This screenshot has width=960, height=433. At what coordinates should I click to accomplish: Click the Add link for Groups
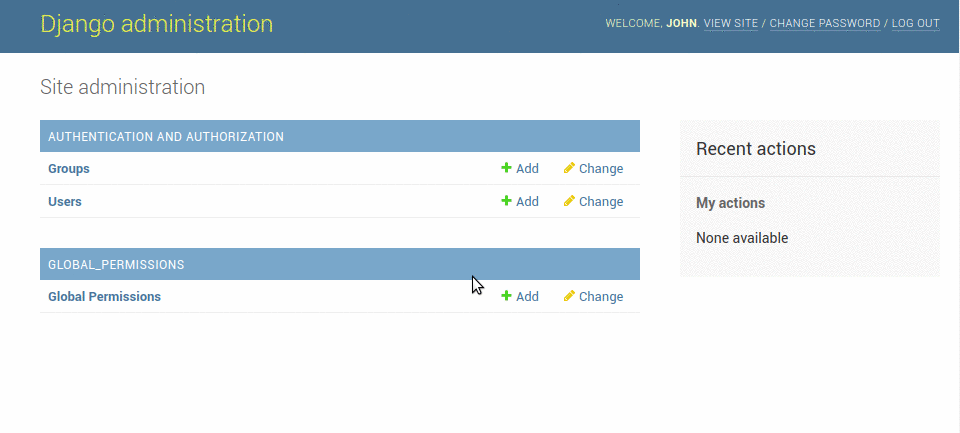[x=527, y=169]
